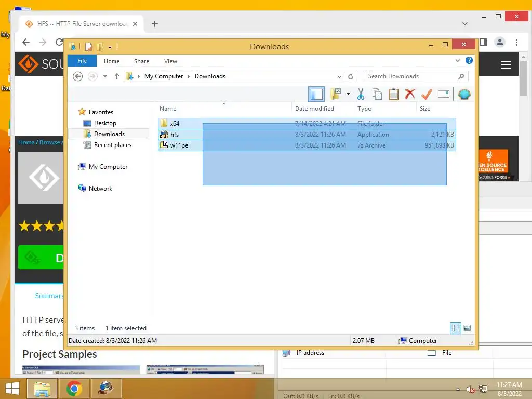
Task: Open the Windows Start button
Action: 12,389
